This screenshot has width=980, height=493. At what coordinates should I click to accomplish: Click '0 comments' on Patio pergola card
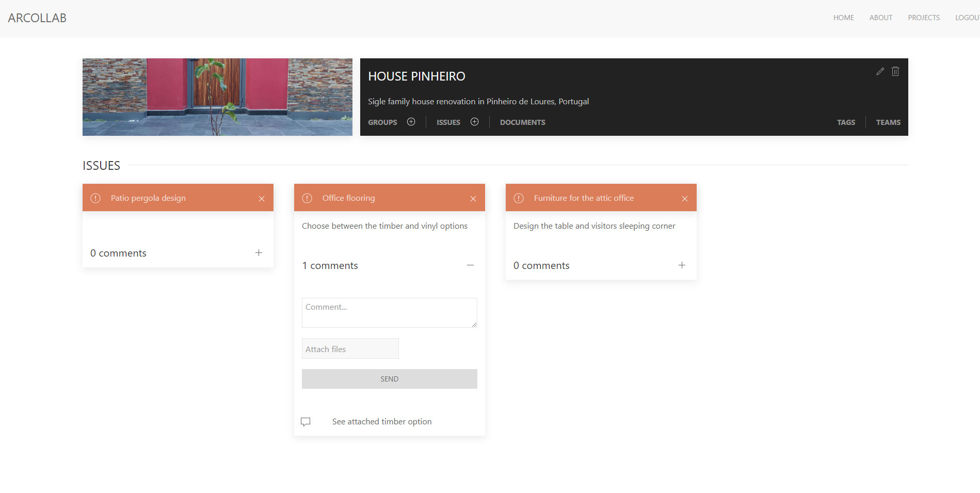118,253
